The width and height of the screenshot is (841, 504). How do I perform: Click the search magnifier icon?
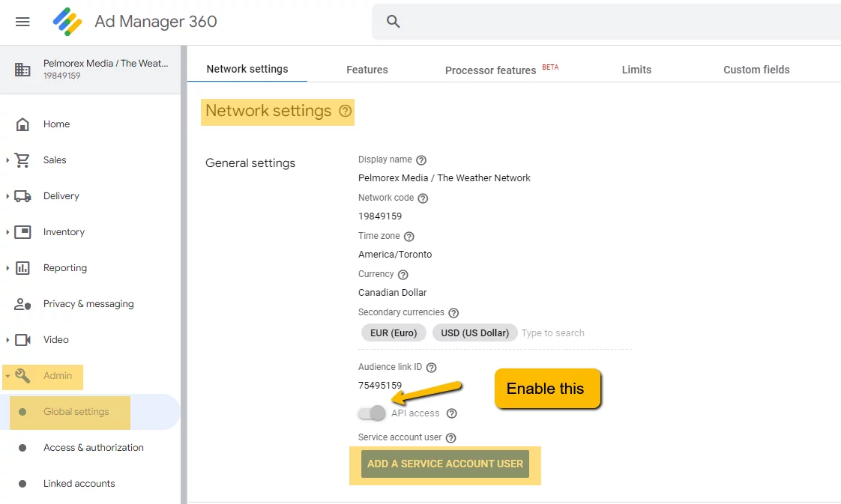[x=394, y=22]
